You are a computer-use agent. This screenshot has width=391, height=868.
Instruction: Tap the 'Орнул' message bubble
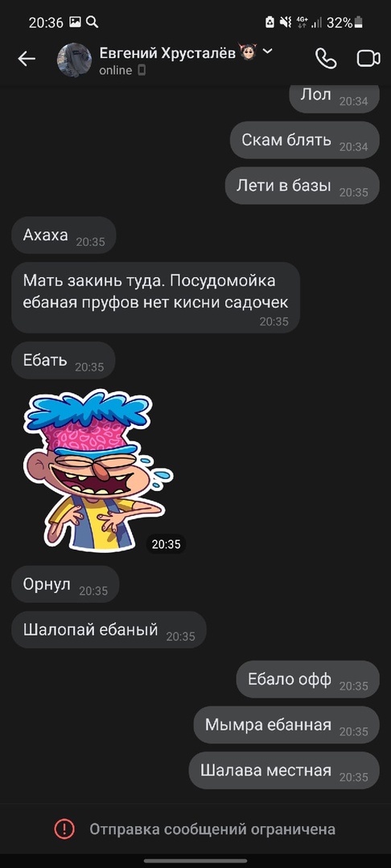(x=65, y=584)
